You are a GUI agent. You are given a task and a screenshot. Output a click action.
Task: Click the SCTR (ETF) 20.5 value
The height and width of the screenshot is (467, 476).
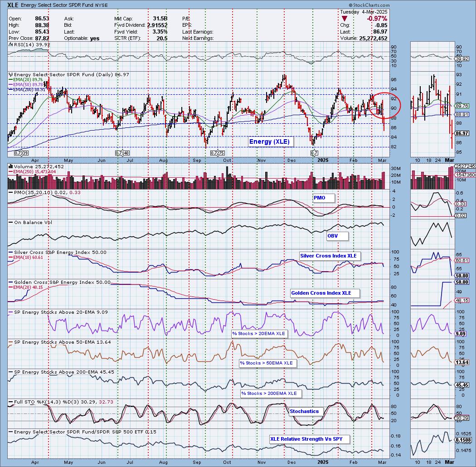[162, 38]
